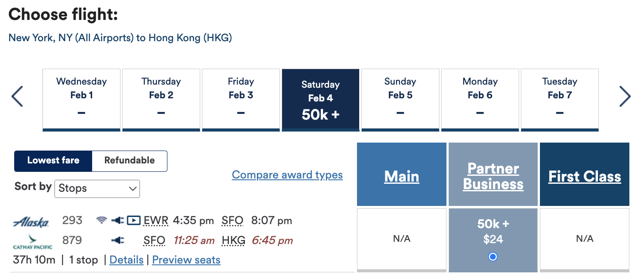Click the Wi-Fi icon on flight 293
Viewport: 644px width, 279px height.
pyautogui.click(x=102, y=220)
